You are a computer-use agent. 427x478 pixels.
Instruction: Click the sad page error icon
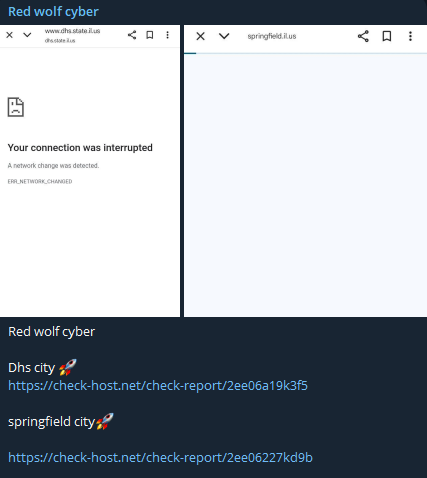point(16,107)
